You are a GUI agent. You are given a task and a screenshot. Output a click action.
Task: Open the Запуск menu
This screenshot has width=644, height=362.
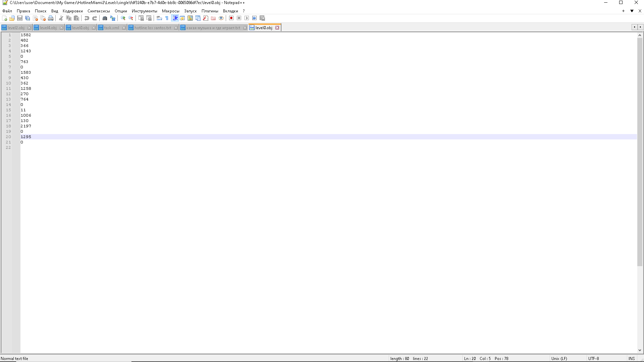pyautogui.click(x=191, y=11)
